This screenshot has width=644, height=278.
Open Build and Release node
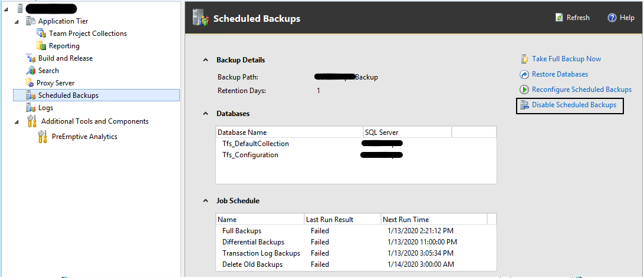tap(65, 58)
